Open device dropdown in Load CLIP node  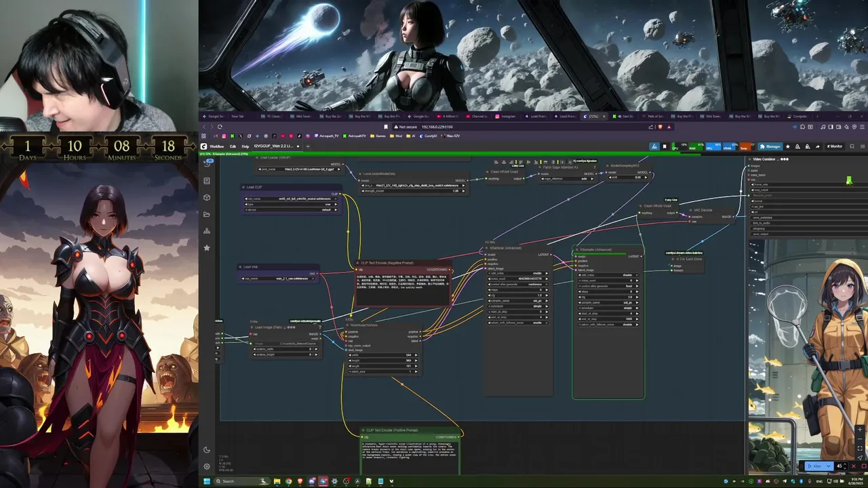click(291, 210)
